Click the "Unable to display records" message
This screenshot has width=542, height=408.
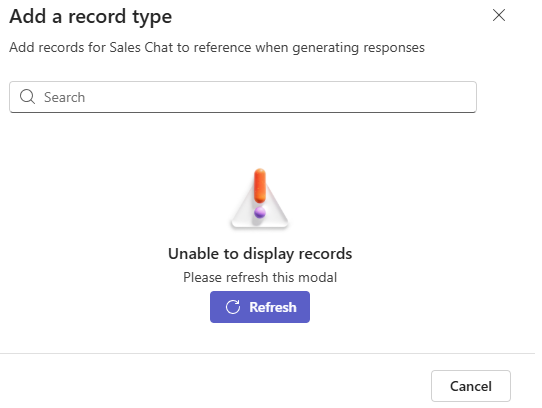tap(260, 254)
